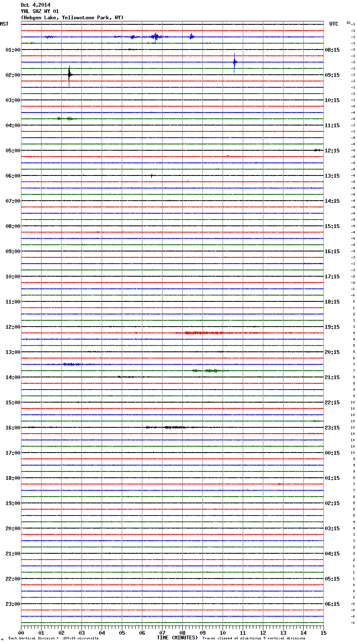
Task: Click the UTC time label "06:15"
Action: click(x=332, y=604)
